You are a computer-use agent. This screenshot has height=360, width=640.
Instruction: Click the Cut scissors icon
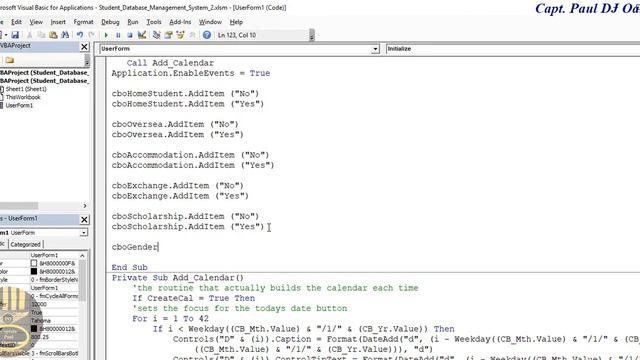tap(29, 35)
